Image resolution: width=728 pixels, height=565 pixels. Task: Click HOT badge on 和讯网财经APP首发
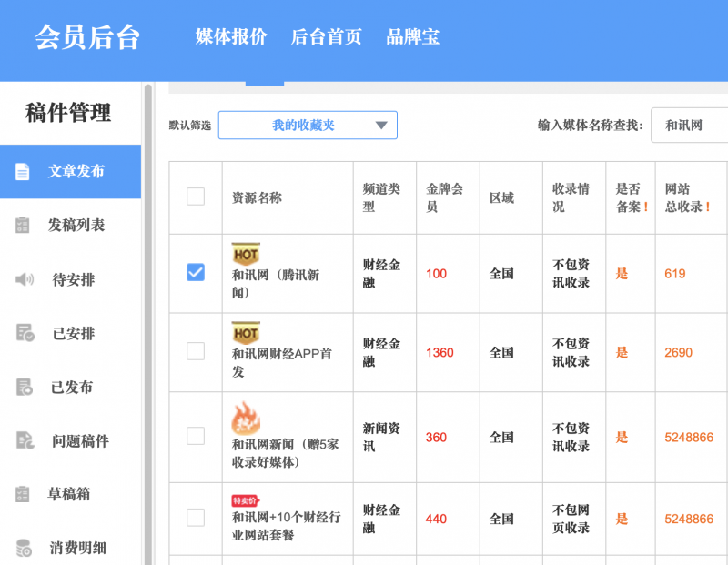(x=246, y=333)
